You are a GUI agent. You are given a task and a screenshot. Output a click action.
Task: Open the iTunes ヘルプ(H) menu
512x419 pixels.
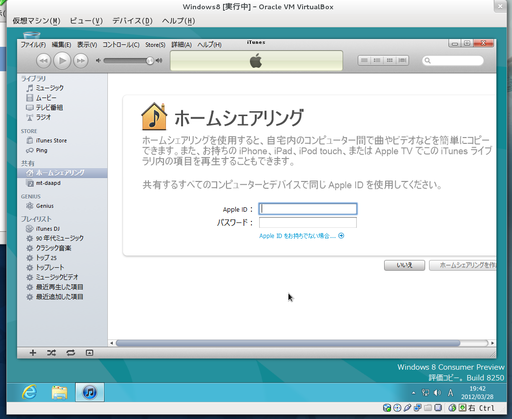click(x=209, y=45)
